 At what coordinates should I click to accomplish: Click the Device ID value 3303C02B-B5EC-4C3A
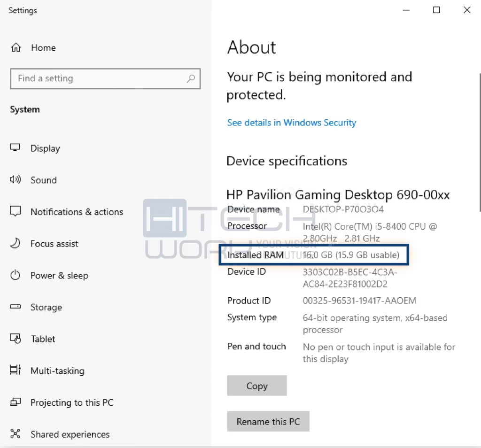[350, 278]
